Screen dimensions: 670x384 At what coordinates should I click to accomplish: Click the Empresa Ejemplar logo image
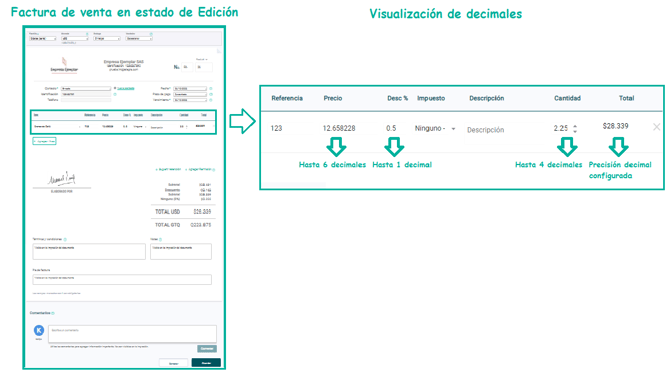pyautogui.click(x=64, y=65)
